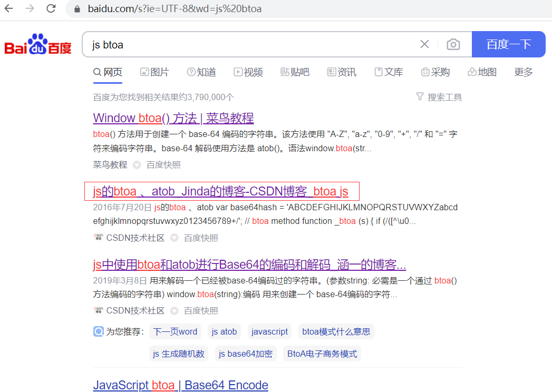Open 百度快照 for 涵一 blog result

tap(201, 311)
